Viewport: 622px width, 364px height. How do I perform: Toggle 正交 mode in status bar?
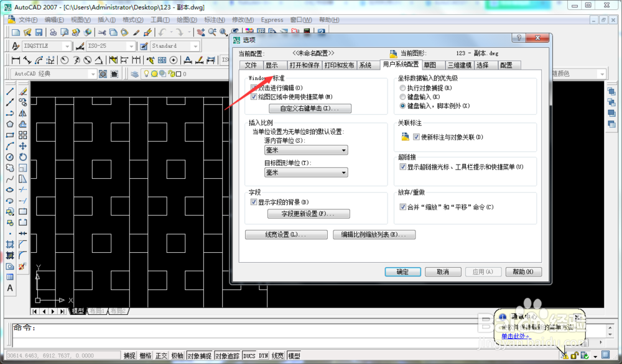tap(162, 356)
